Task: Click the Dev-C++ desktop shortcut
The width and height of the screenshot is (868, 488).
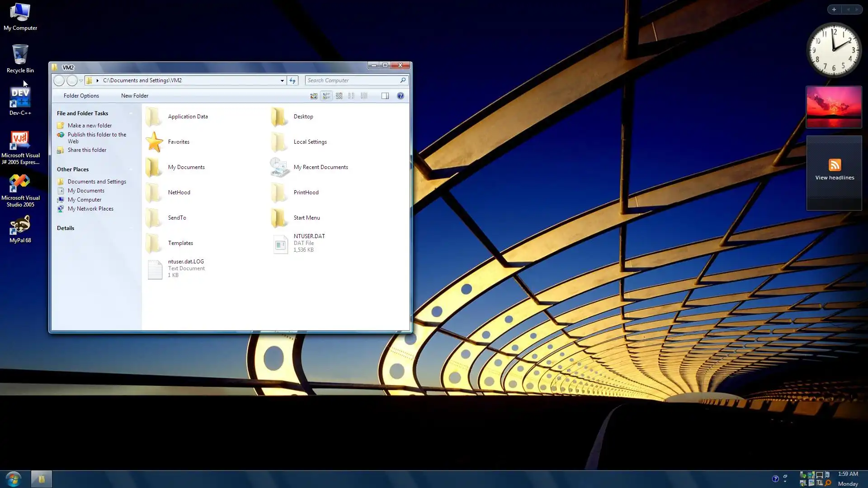Action: [x=20, y=101]
